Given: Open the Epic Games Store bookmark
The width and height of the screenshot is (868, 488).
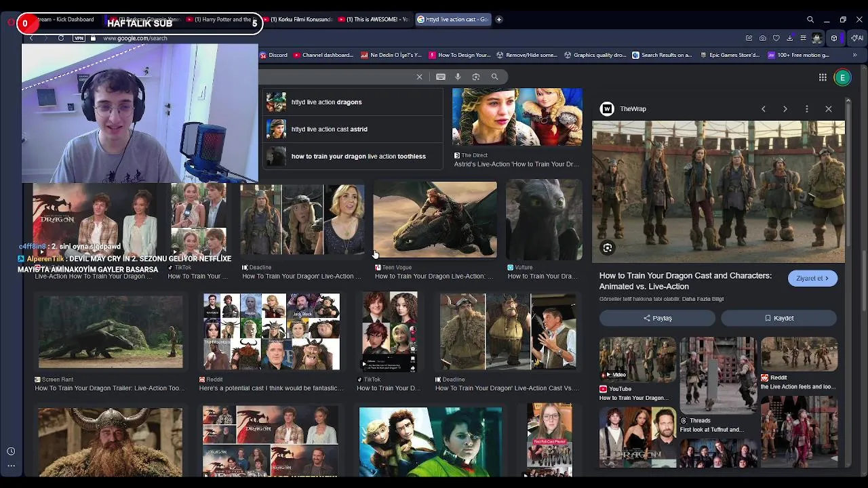Looking at the screenshot, I should coord(730,55).
